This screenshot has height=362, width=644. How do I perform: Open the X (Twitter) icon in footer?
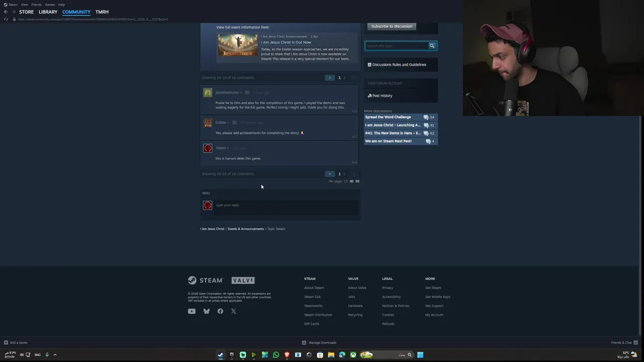(x=233, y=311)
